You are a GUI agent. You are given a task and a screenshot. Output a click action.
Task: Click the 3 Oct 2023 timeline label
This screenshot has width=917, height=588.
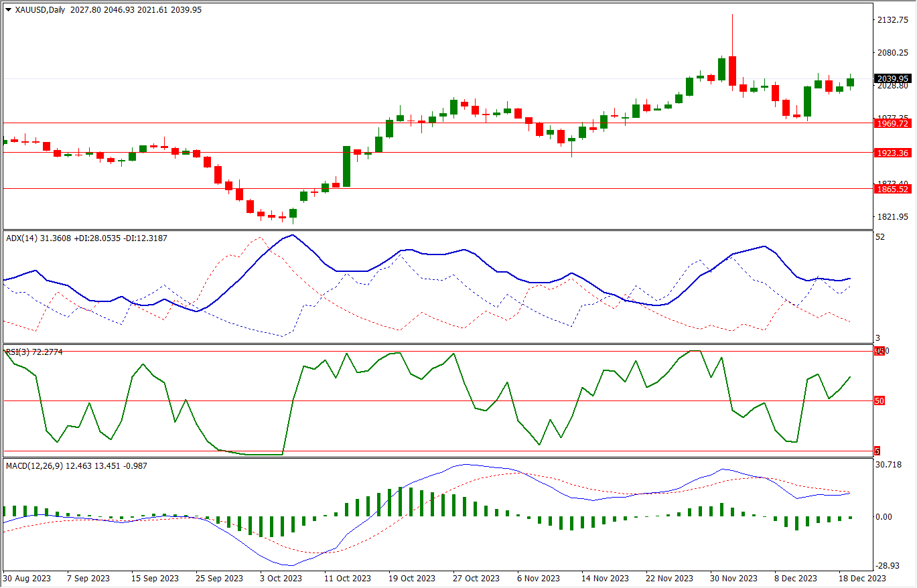tap(281, 577)
